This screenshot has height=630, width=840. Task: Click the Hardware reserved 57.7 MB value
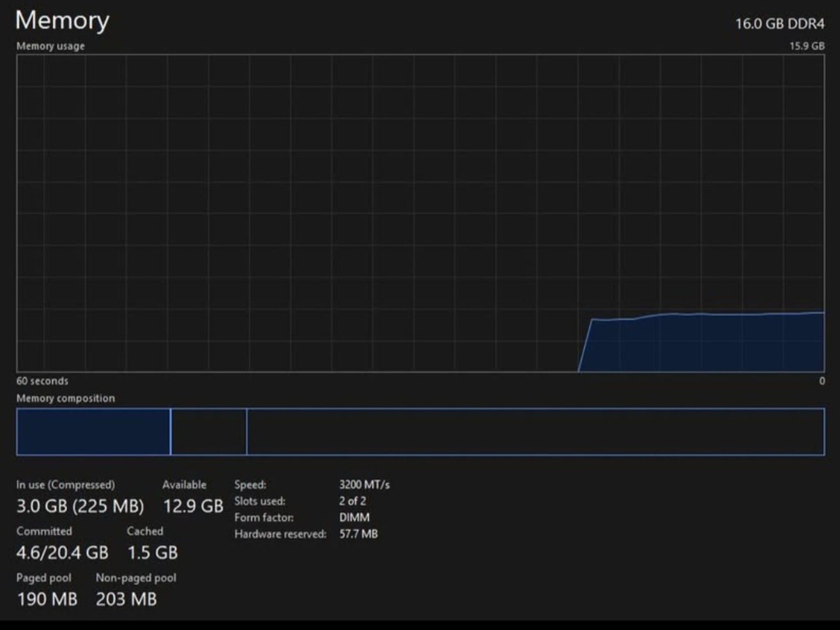pos(358,534)
